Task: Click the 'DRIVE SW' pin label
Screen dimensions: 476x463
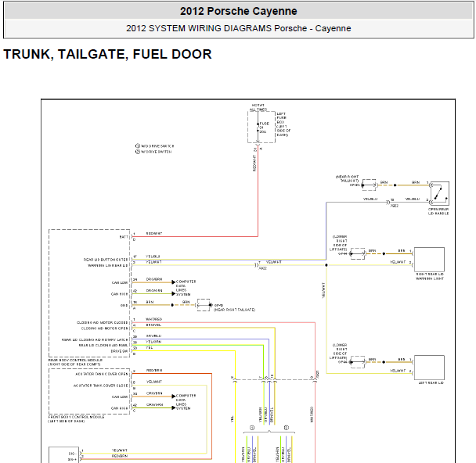Action: pos(119,351)
